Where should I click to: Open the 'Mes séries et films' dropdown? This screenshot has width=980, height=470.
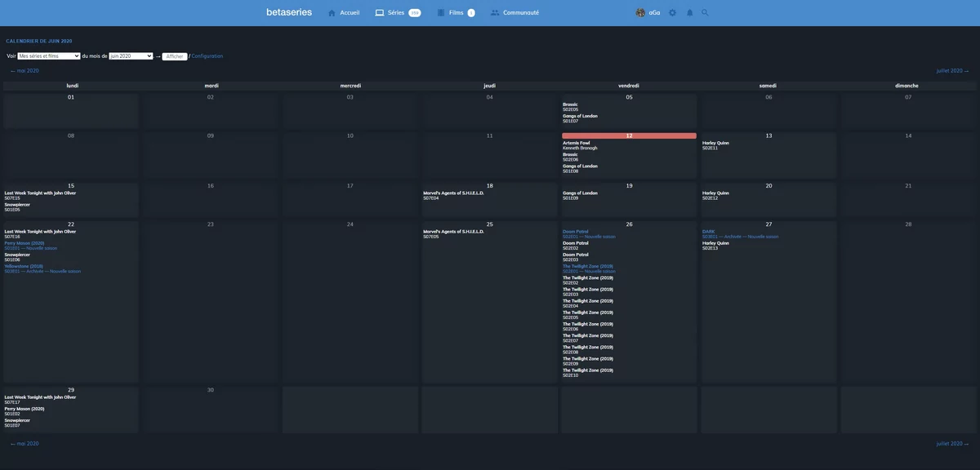[x=49, y=56]
